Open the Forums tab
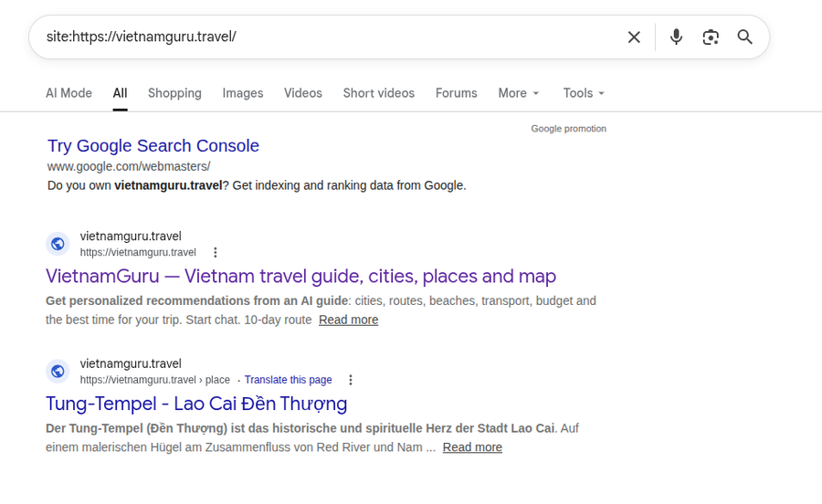The height and width of the screenshot is (504, 822). coord(456,93)
